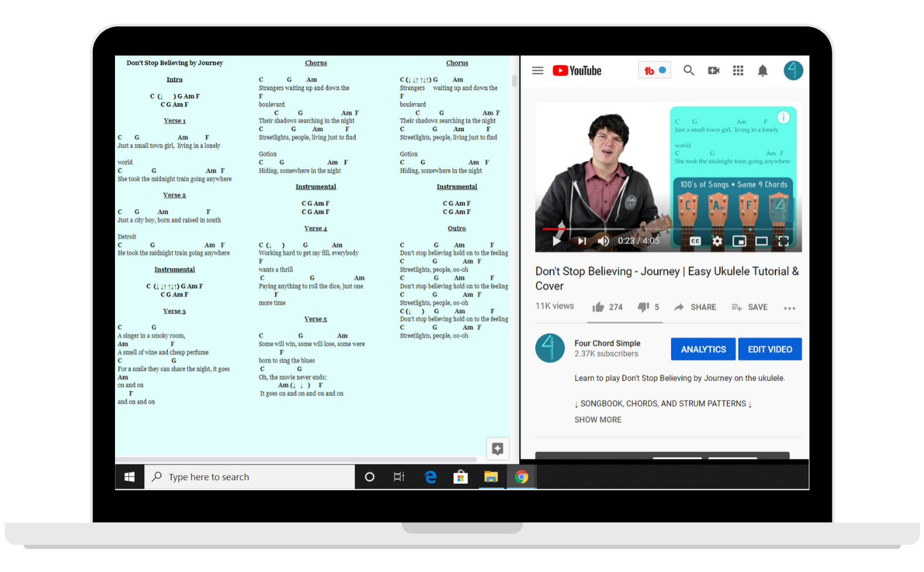The image size is (924, 572).
Task: Click the document vertical scrollbar
Action: tap(515, 81)
